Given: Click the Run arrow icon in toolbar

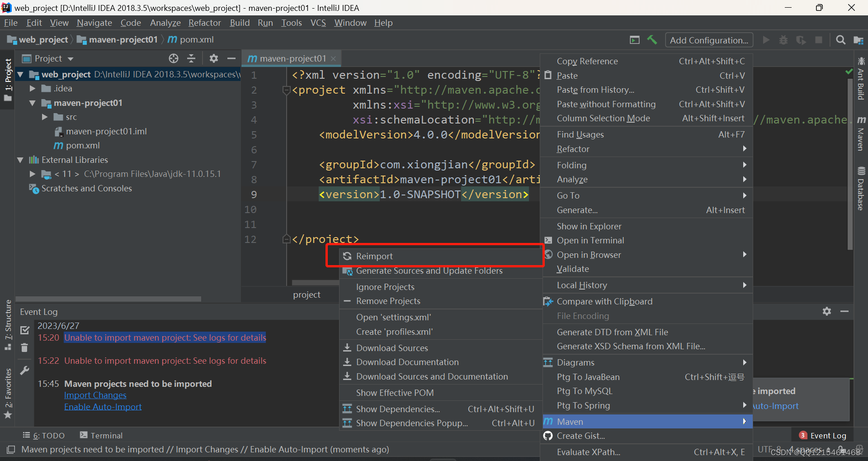Looking at the screenshot, I should (766, 40).
